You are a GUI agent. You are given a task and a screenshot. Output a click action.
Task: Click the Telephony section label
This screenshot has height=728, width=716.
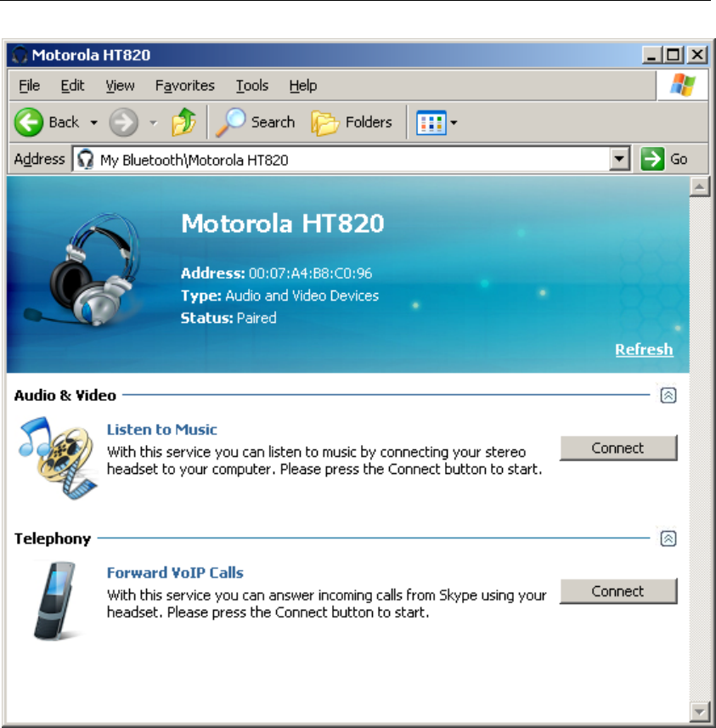coord(53,539)
